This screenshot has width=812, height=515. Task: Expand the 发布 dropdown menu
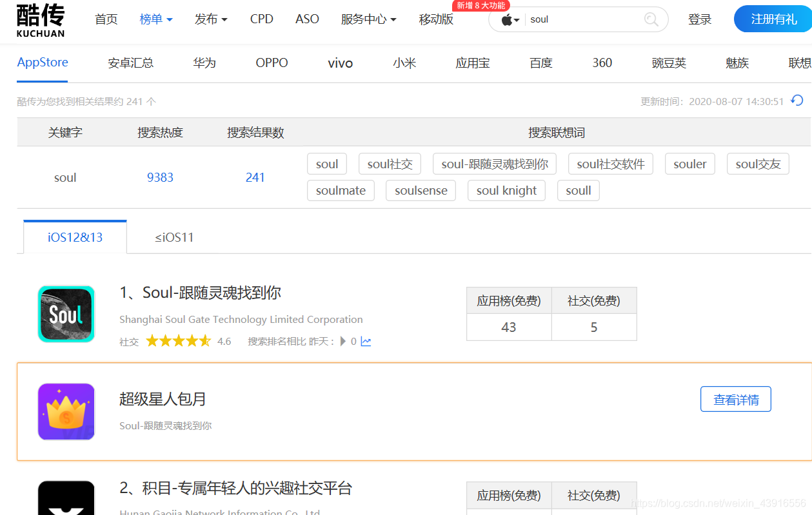click(211, 19)
